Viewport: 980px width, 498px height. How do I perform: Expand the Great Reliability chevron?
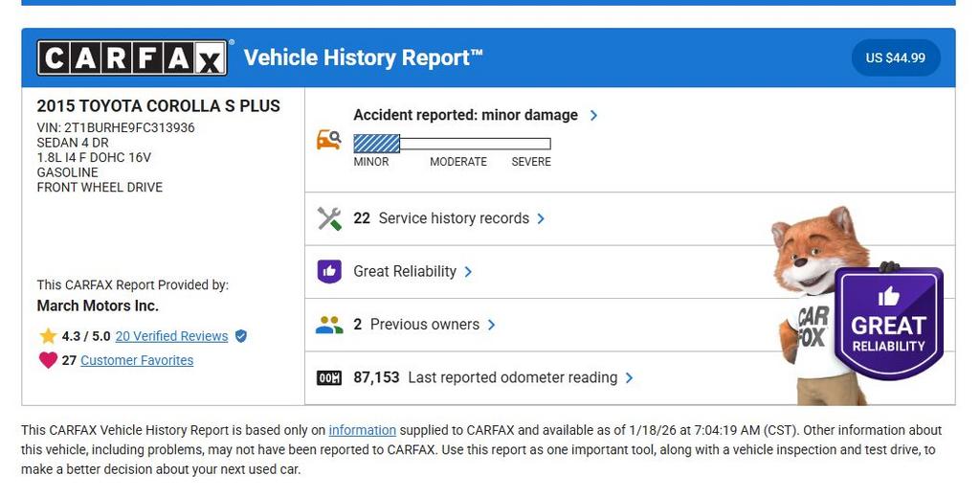coord(468,272)
